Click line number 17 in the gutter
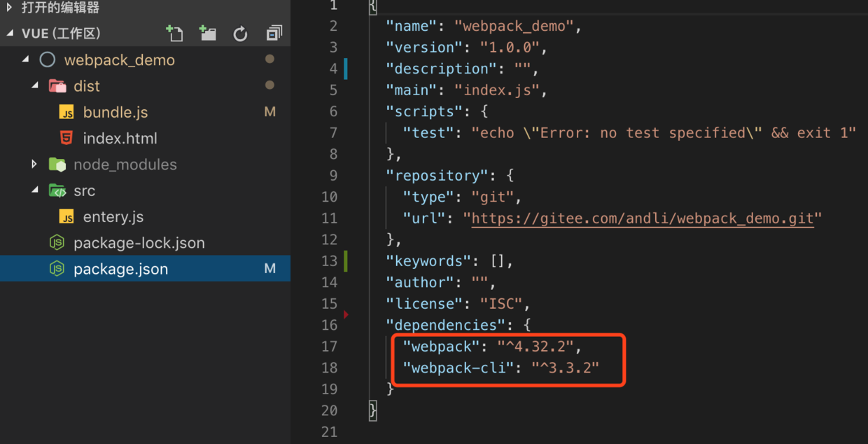The image size is (868, 444). click(330, 346)
